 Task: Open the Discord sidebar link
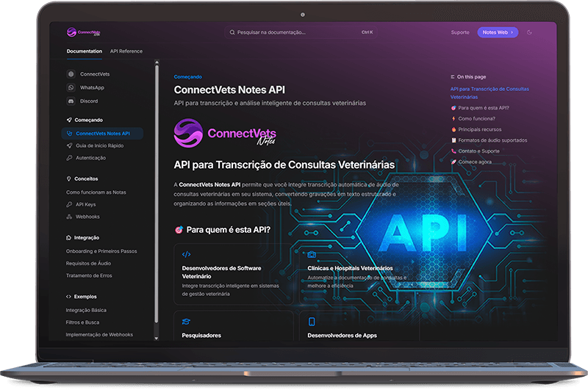(89, 101)
